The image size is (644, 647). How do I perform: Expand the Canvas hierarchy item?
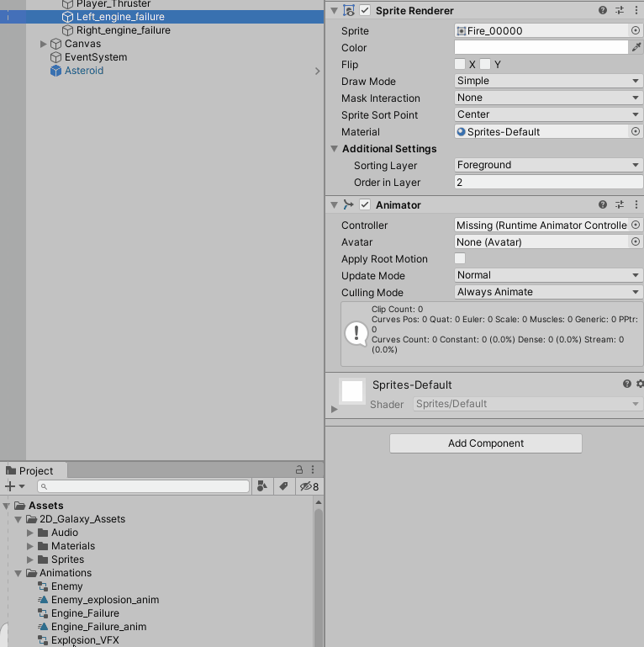click(43, 44)
